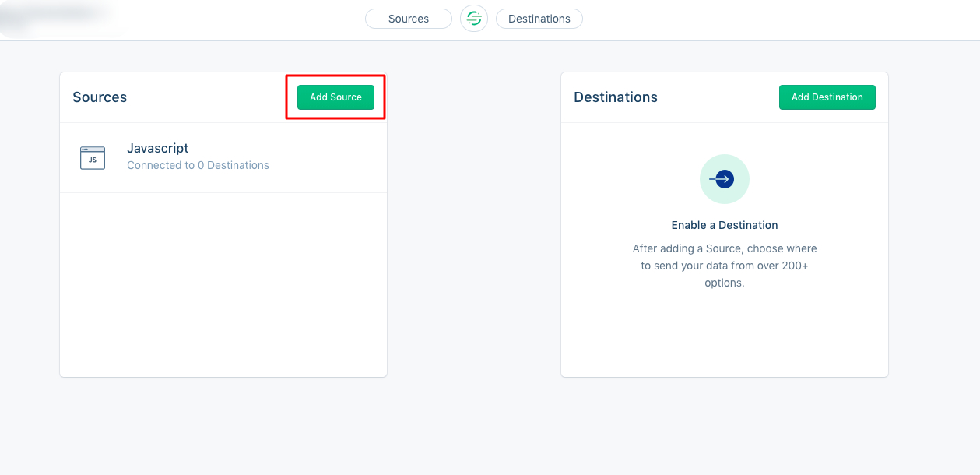This screenshot has width=980, height=475.
Task: Click the Destinations panel heading
Action: click(x=615, y=97)
